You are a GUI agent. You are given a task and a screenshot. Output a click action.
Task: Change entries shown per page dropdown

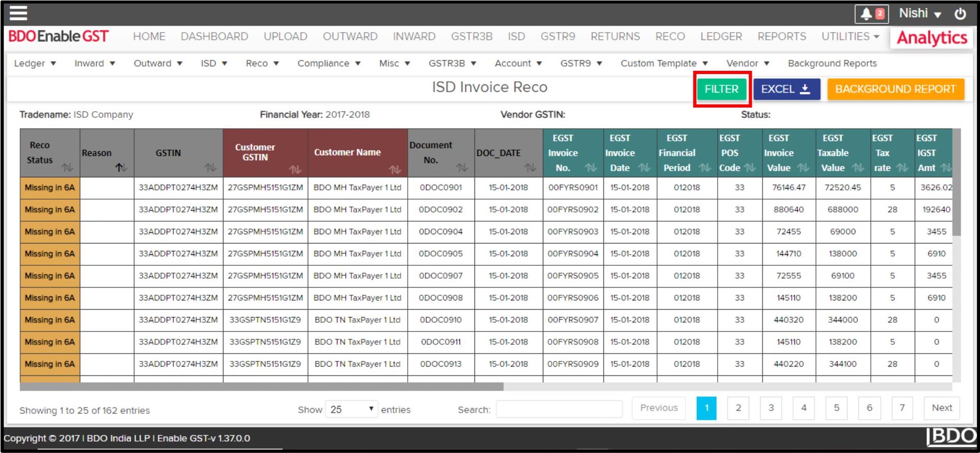(x=351, y=410)
